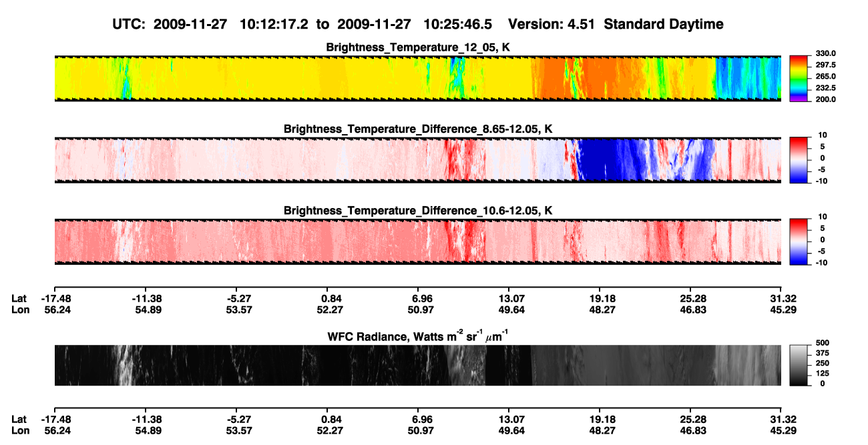Click the 'Lat' label under the 10.6-12.05 panel

tap(19, 298)
